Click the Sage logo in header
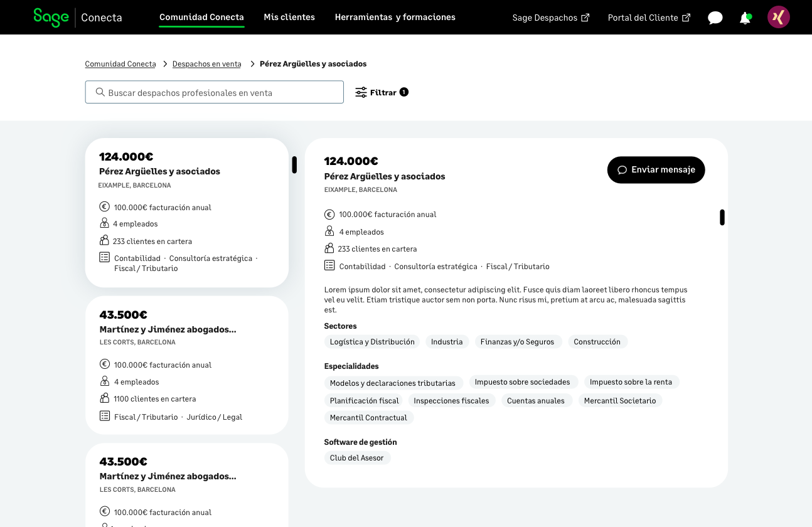 (51, 17)
